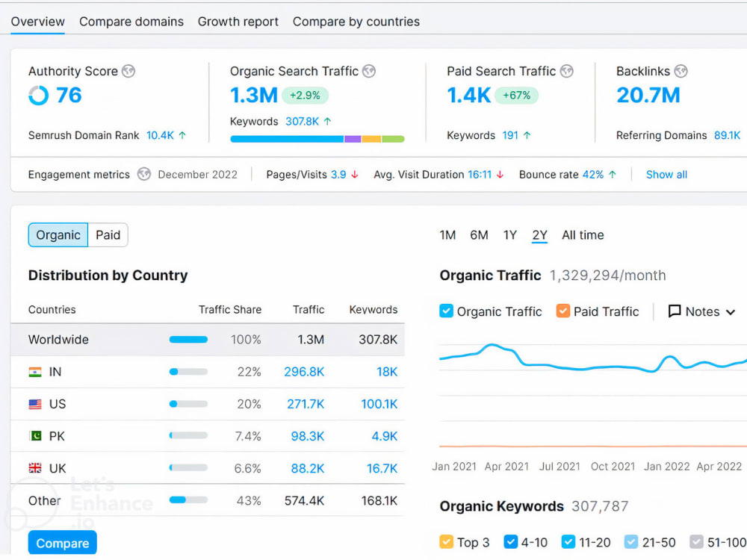Viewport: 747px width, 560px height.
Task: Click the Other row 574.4K traffic value
Action: point(304,501)
